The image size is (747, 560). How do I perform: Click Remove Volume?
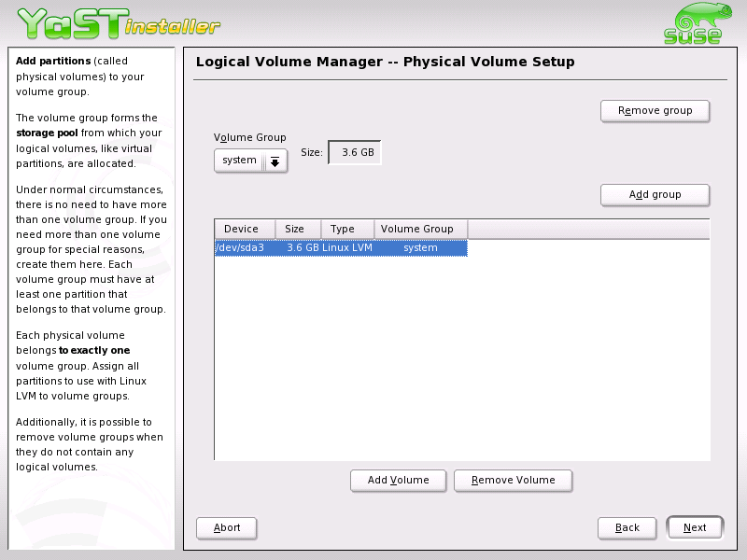coord(513,480)
